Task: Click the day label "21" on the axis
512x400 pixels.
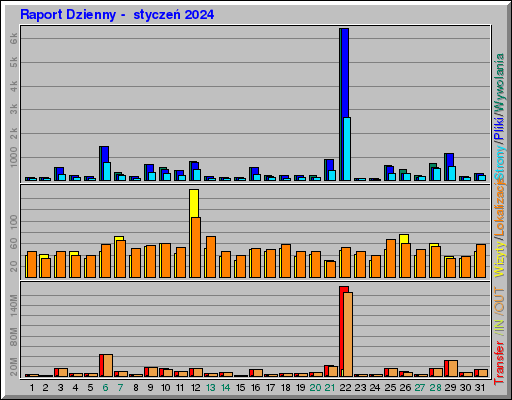Action: coord(330,388)
